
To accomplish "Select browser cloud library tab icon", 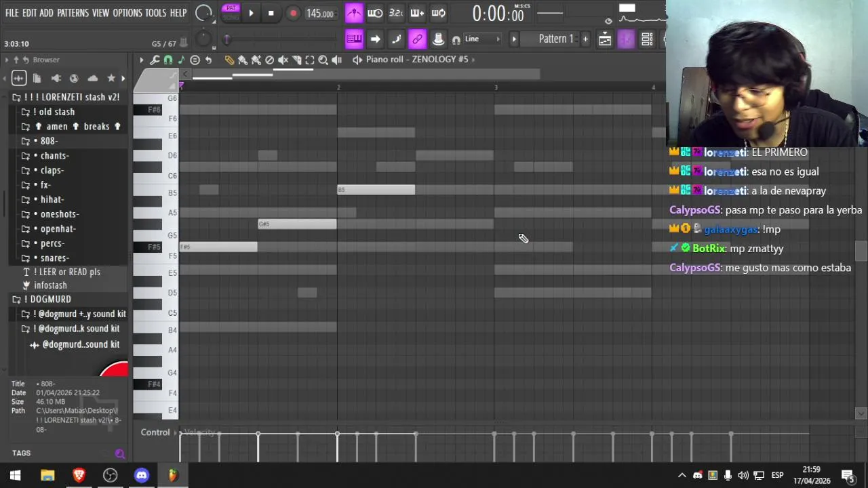I will click(x=93, y=78).
